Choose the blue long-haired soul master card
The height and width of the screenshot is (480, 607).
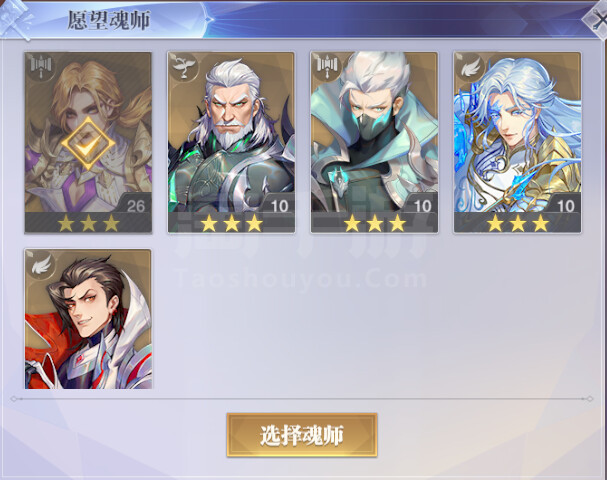(x=517, y=142)
